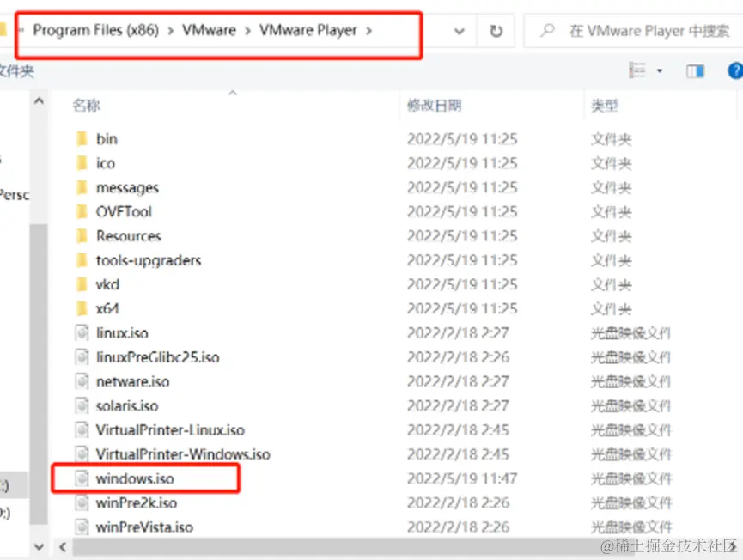Open the bin folder icon
Image resolution: width=743 pixels, height=560 pixels.
tap(82, 139)
